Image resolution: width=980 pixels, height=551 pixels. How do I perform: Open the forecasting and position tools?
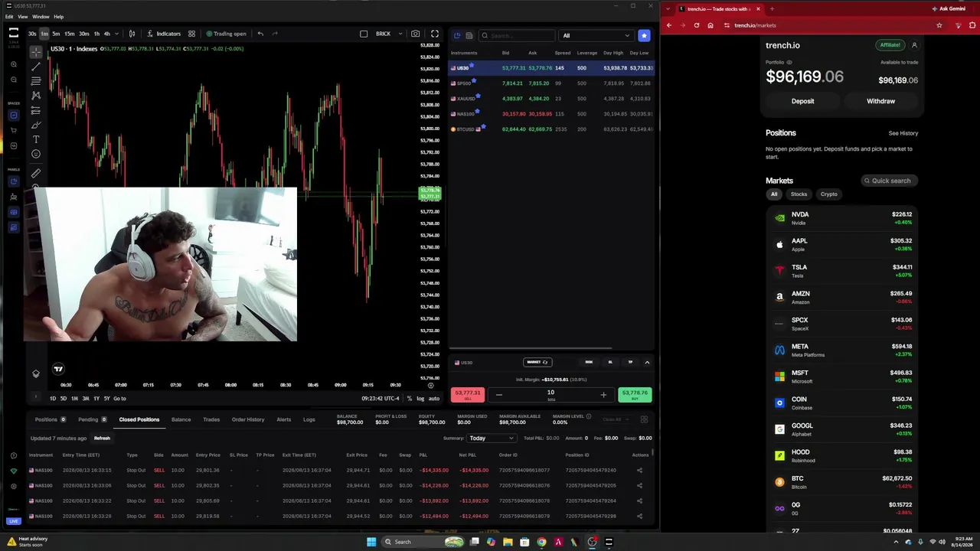(36, 110)
